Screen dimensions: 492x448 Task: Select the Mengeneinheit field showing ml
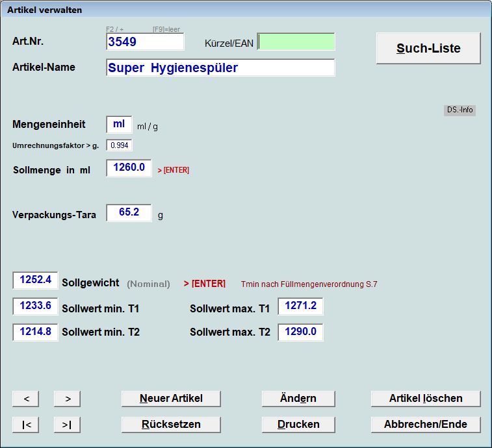click(119, 125)
